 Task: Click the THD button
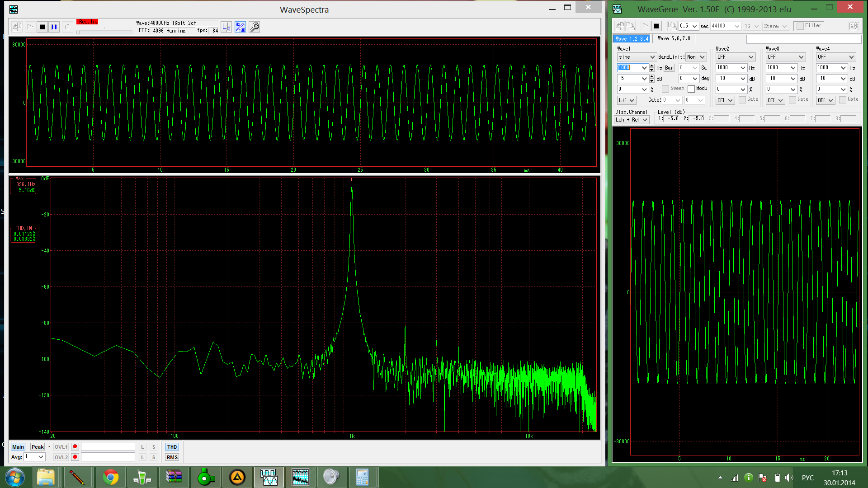click(x=172, y=447)
